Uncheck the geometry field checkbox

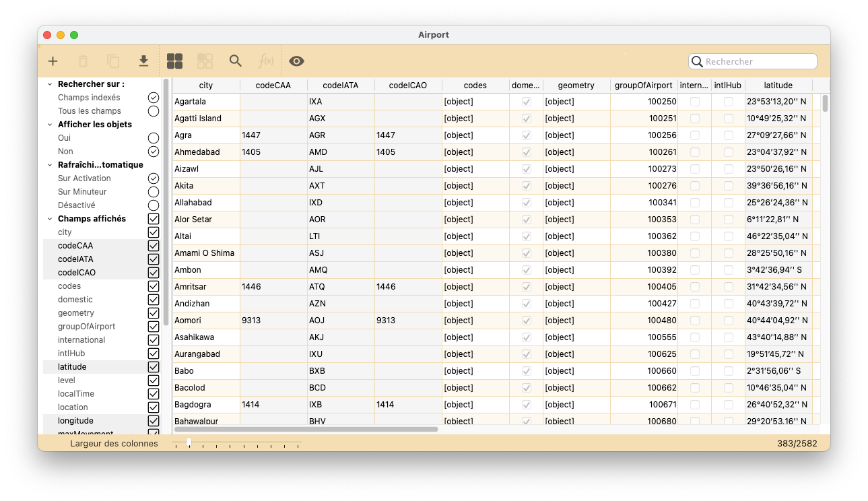[154, 313]
